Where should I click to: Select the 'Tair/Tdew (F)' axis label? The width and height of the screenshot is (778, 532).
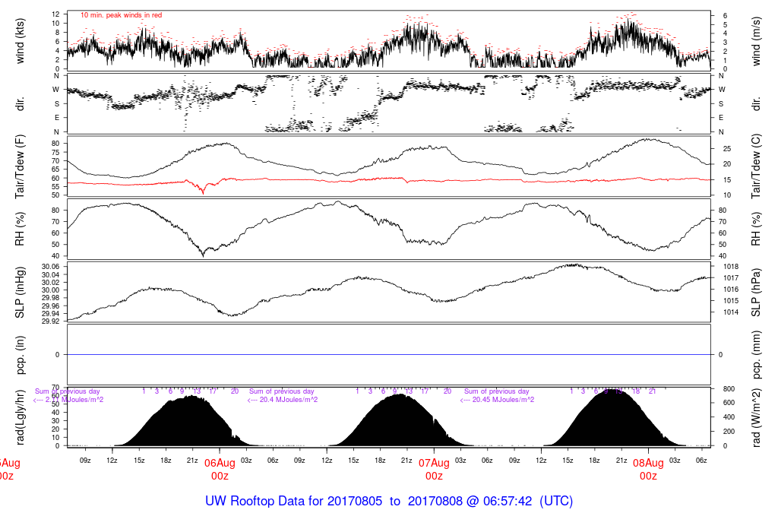[x=21, y=166]
